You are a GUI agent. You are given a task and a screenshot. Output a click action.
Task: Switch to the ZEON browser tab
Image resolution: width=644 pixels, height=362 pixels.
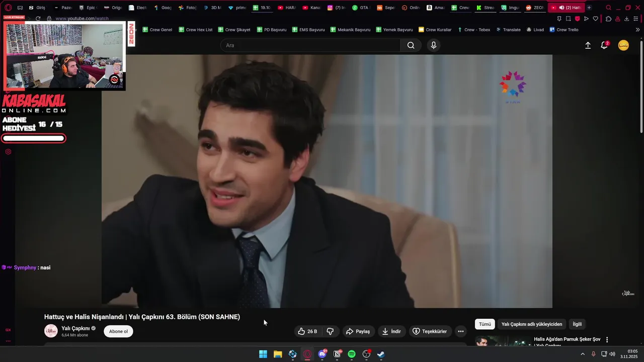click(534, 8)
